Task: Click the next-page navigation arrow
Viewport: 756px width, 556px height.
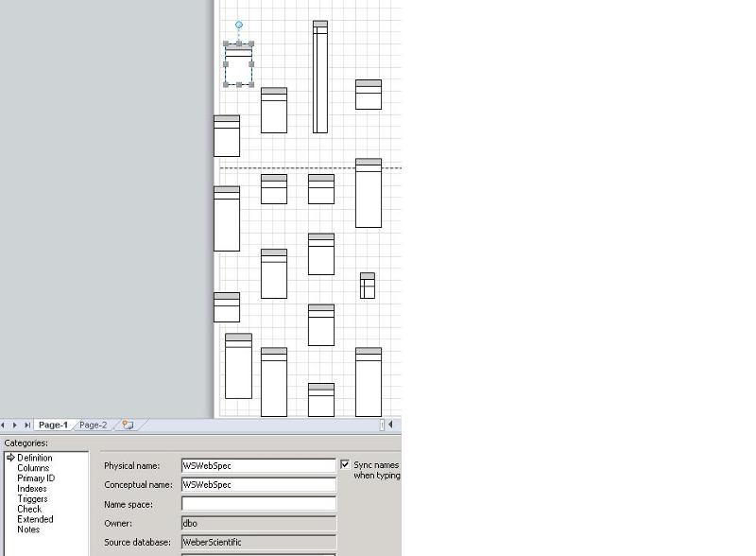Action: [x=16, y=426]
